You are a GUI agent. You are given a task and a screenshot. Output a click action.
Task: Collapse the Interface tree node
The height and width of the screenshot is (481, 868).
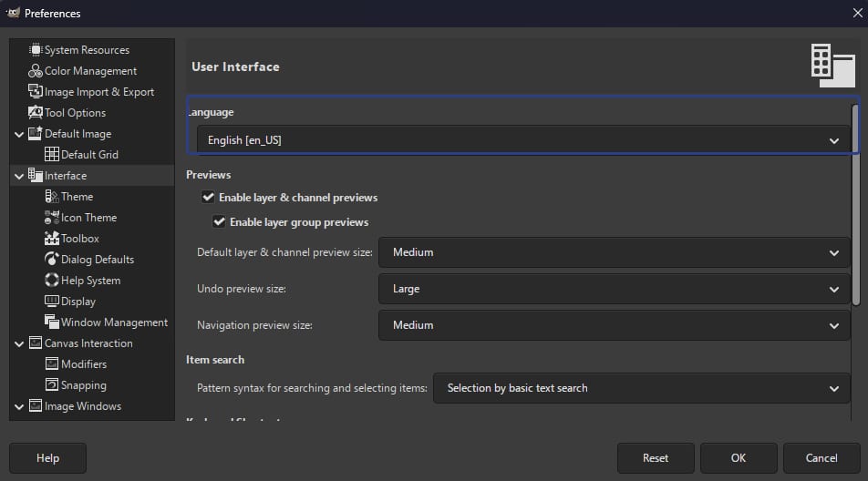pyautogui.click(x=19, y=177)
